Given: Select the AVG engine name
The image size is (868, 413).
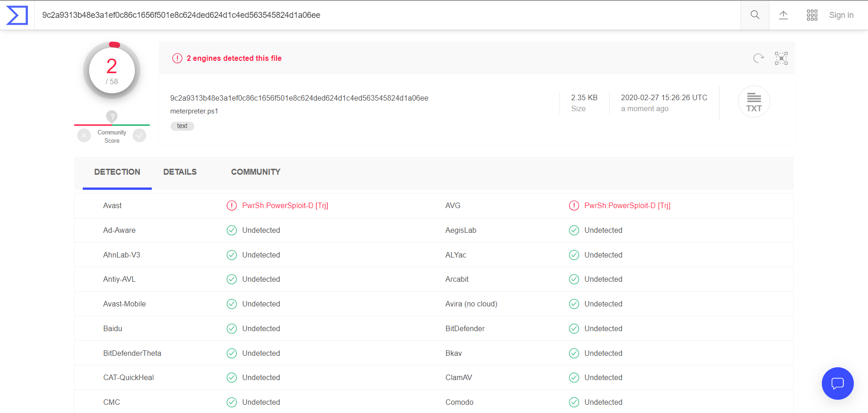Looking at the screenshot, I should (x=453, y=206).
